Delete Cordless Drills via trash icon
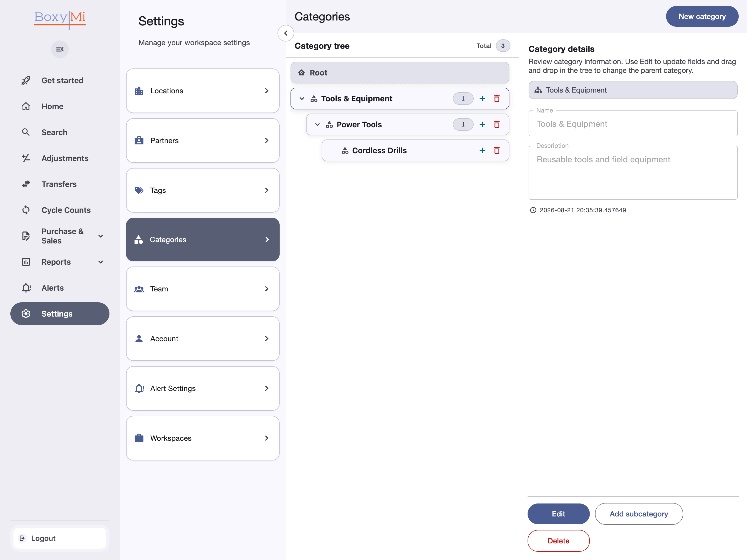This screenshot has width=747, height=560. pyautogui.click(x=497, y=151)
